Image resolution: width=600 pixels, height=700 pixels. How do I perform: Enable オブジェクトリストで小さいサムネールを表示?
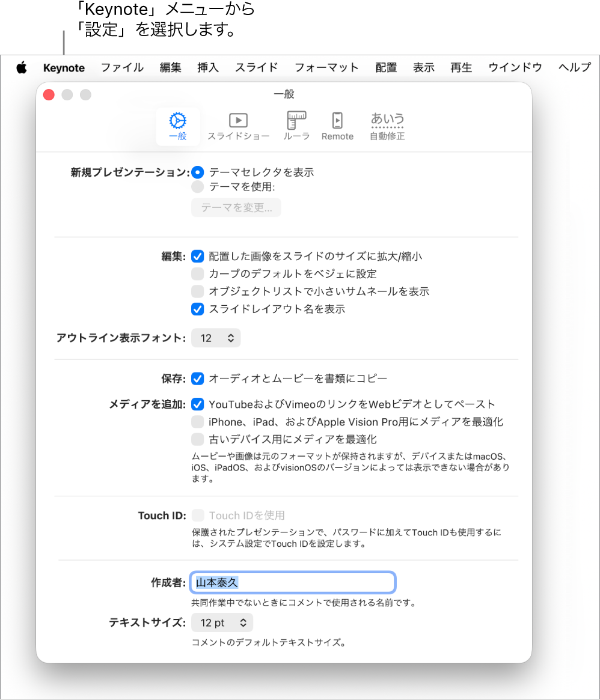click(x=197, y=291)
